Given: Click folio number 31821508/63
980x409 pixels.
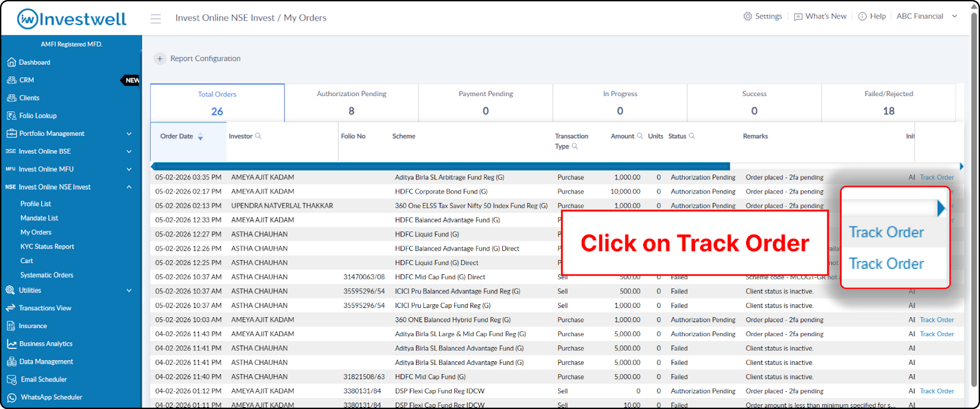Looking at the screenshot, I should point(364,377).
